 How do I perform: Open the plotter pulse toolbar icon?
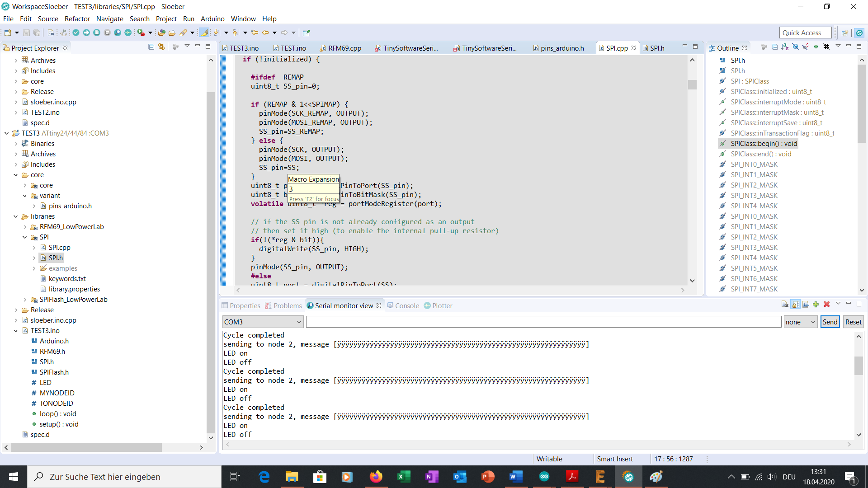point(128,33)
